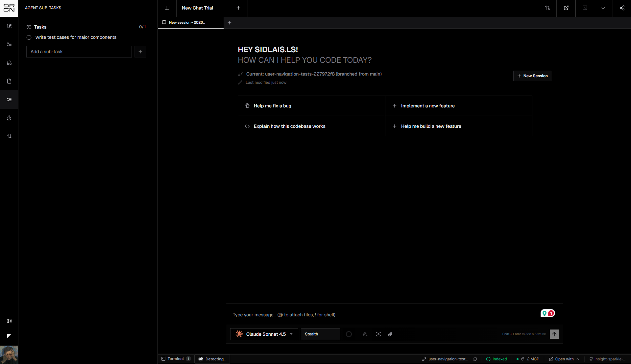Viewport: 631px width, 364px height.
Task: Click the git pull request icon in top bar
Action: [547, 8]
